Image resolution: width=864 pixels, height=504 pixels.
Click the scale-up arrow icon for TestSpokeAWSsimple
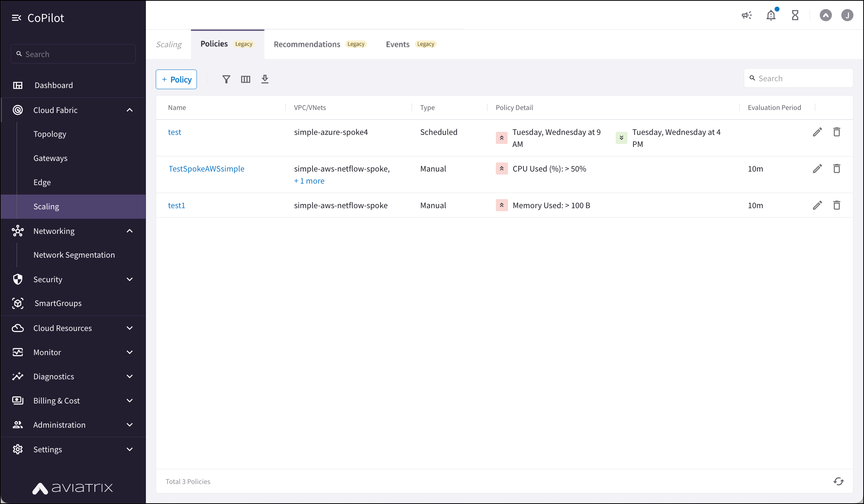[500, 169]
